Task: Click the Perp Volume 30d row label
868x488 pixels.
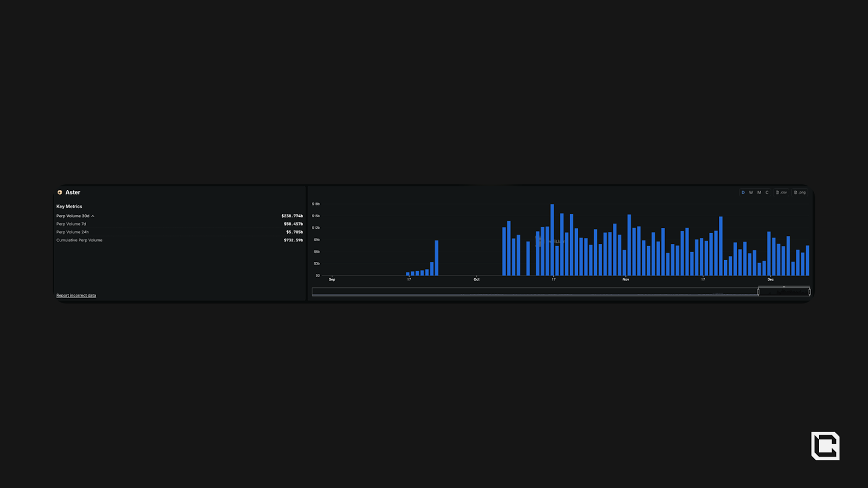Action: [x=73, y=216]
